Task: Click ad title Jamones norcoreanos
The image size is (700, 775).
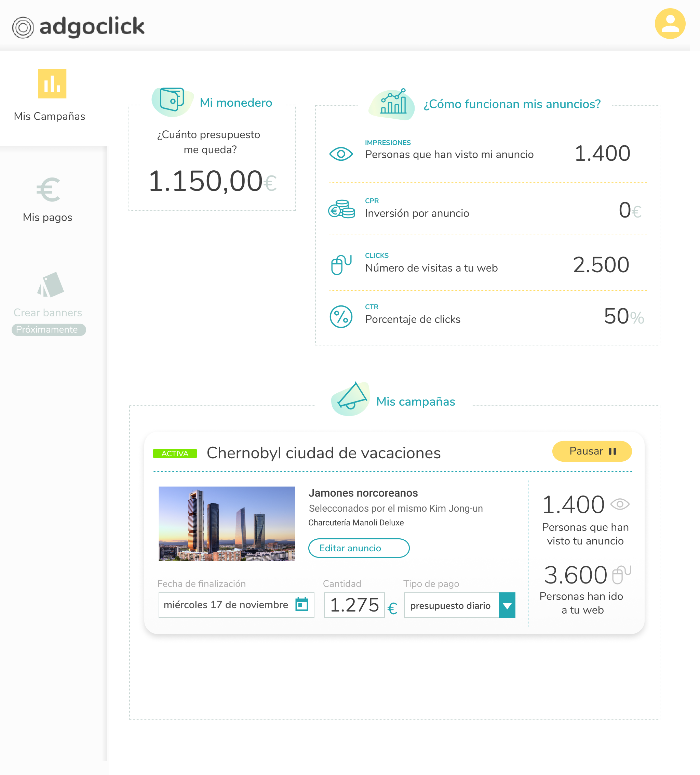Action: click(x=363, y=493)
